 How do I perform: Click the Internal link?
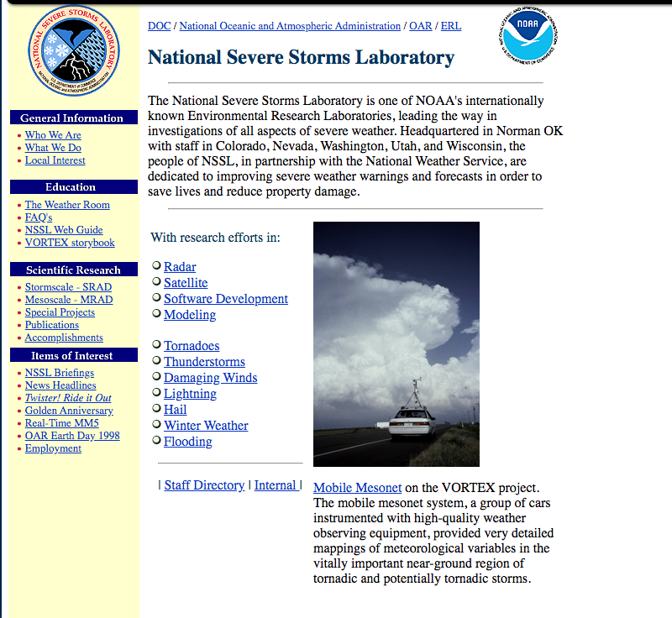point(275,485)
